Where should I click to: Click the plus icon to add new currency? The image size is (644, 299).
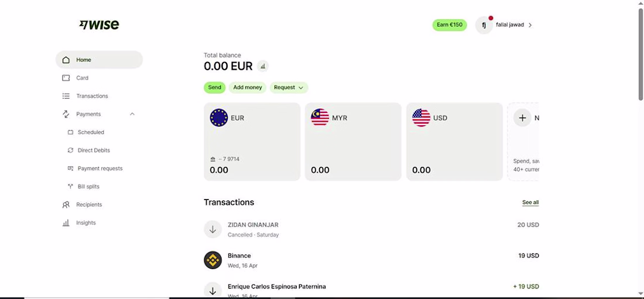click(522, 118)
